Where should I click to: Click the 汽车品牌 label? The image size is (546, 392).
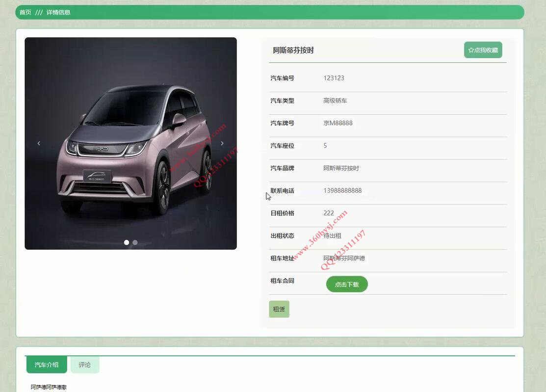283,168
